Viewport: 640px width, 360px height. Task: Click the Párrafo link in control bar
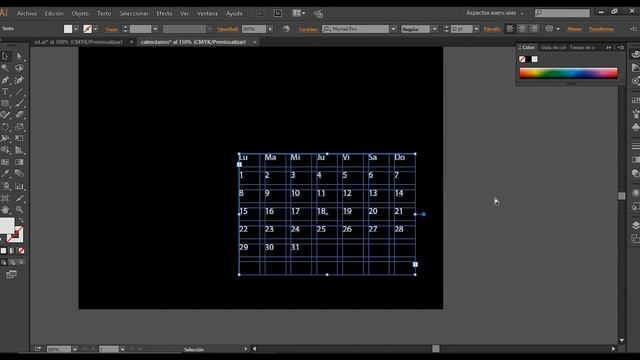click(x=492, y=29)
